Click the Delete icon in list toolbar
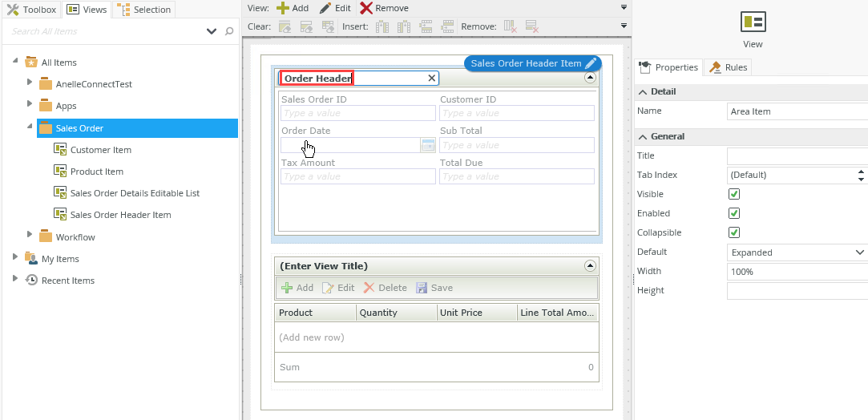 pyautogui.click(x=369, y=288)
